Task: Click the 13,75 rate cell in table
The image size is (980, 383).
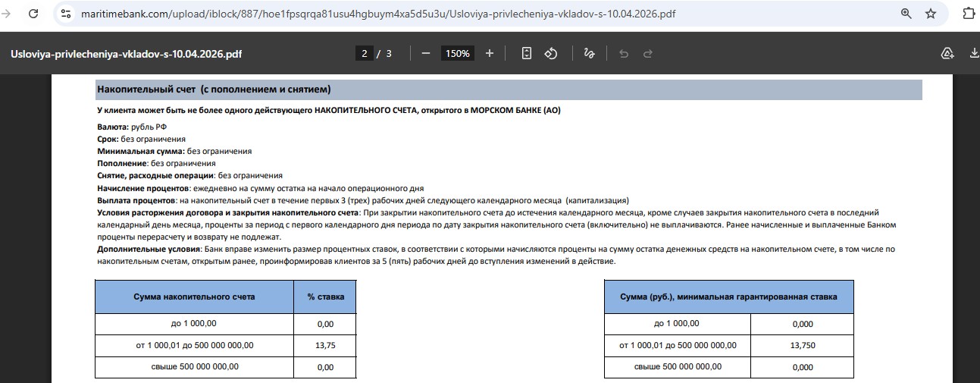Action: pos(325,345)
